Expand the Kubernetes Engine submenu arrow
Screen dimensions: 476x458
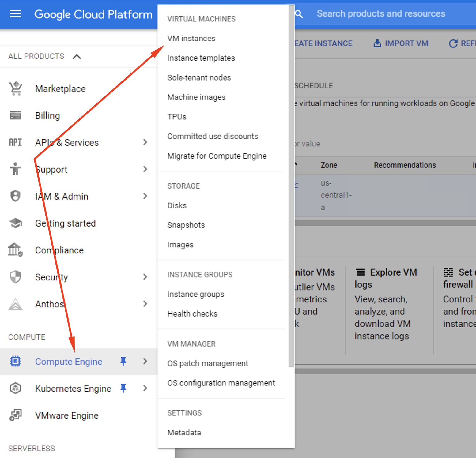tap(145, 388)
